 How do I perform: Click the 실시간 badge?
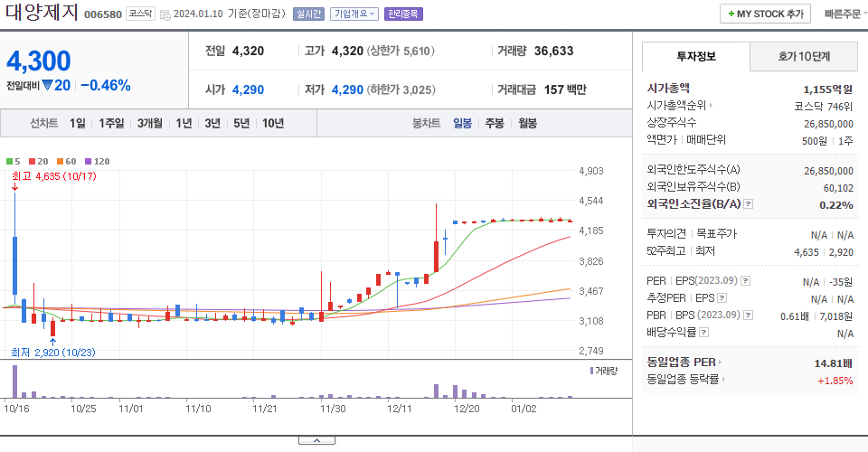click(308, 14)
